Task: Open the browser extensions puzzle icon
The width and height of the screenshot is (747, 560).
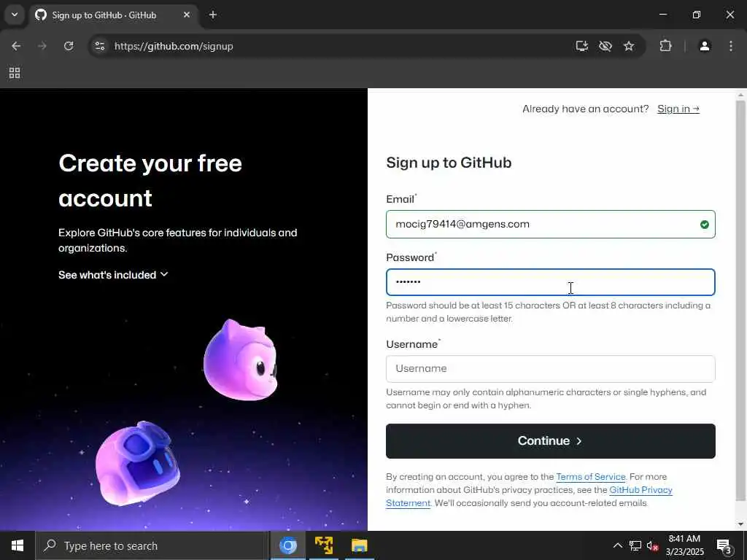Action: [665, 46]
